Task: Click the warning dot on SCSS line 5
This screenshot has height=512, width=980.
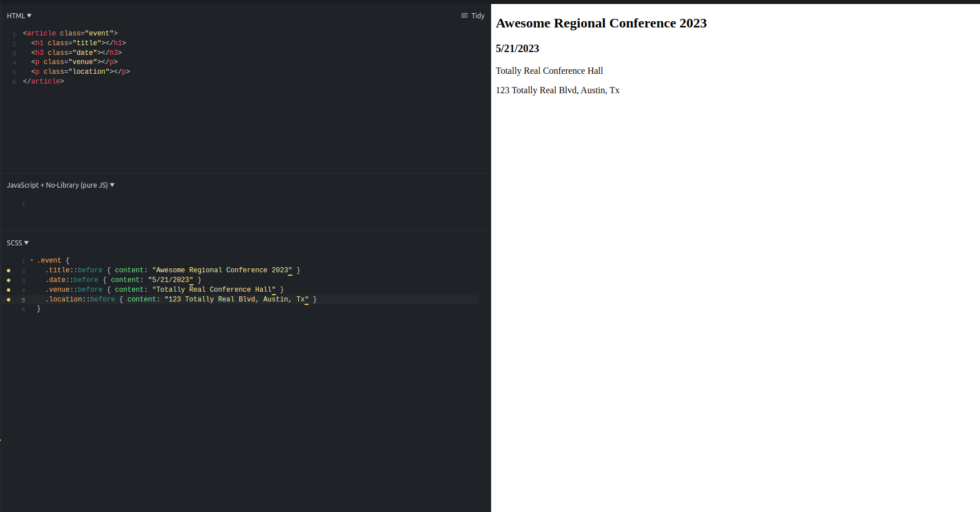Action: [x=9, y=300]
